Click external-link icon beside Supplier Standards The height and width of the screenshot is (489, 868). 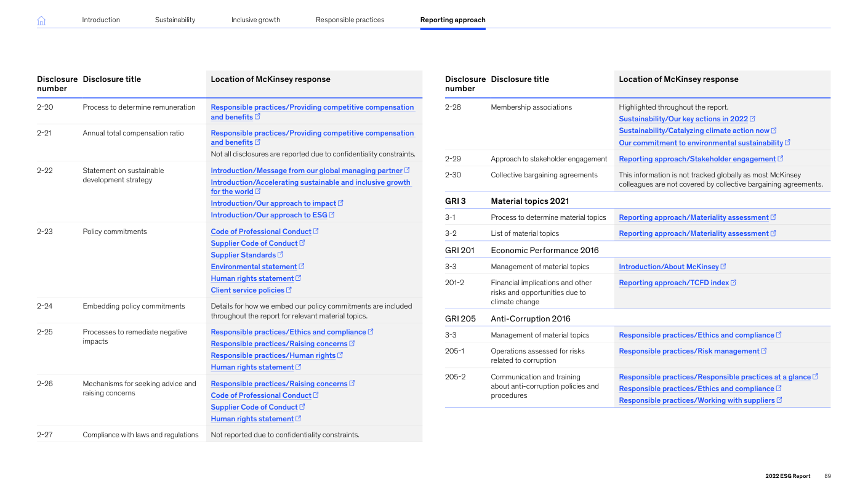(x=281, y=254)
